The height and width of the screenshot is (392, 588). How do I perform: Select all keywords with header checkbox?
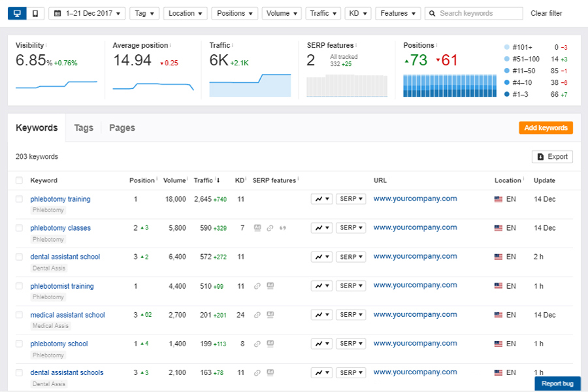coord(19,181)
